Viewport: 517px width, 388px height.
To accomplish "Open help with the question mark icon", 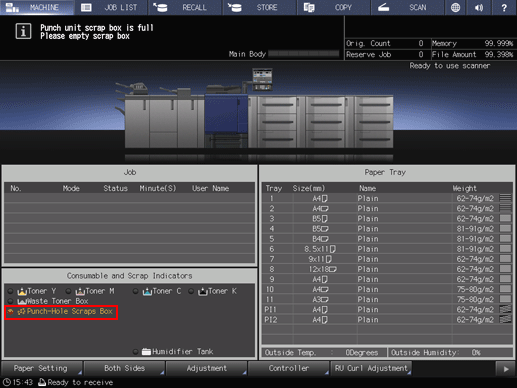I will [x=504, y=7].
